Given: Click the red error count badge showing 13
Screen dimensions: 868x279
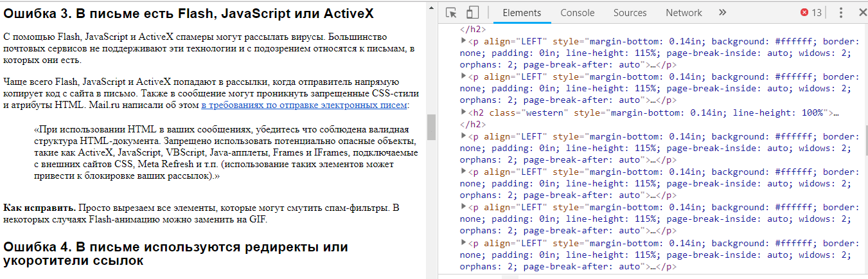Looking at the screenshot, I should point(811,12).
